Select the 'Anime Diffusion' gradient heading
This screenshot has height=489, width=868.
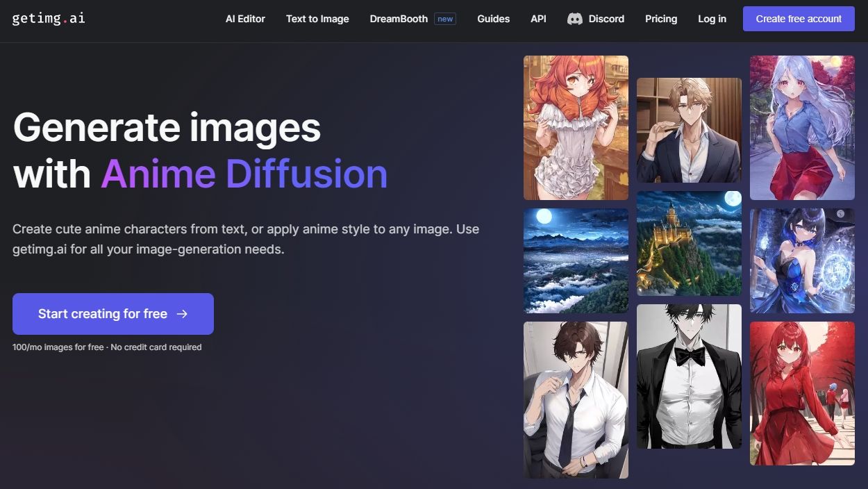(244, 174)
